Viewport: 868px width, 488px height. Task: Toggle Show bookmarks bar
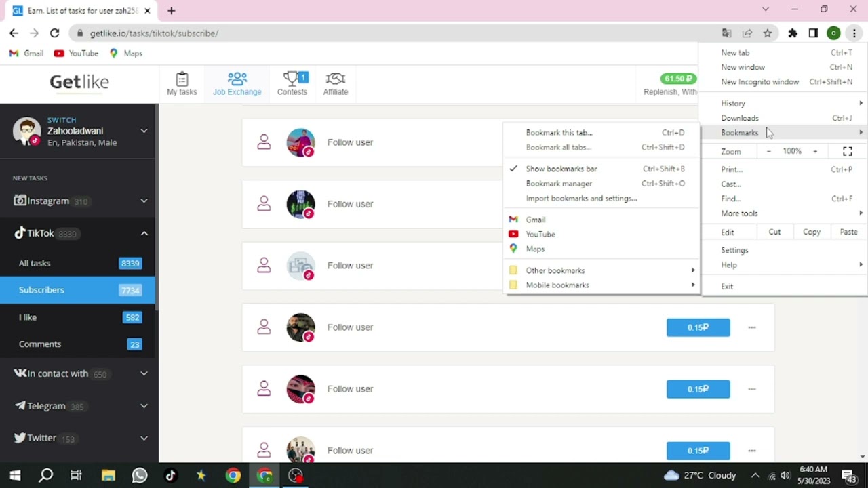click(601, 169)
